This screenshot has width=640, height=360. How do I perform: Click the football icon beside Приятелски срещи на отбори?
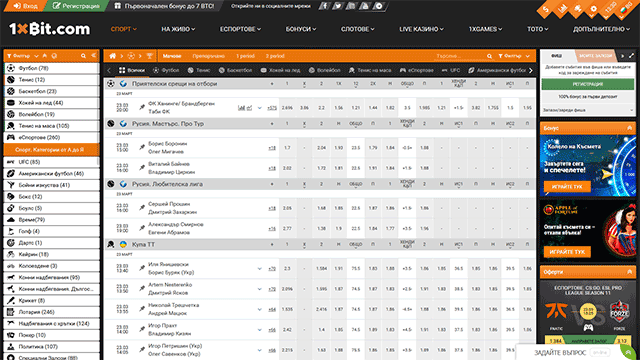pyautogui.click(x=111, y=83)
